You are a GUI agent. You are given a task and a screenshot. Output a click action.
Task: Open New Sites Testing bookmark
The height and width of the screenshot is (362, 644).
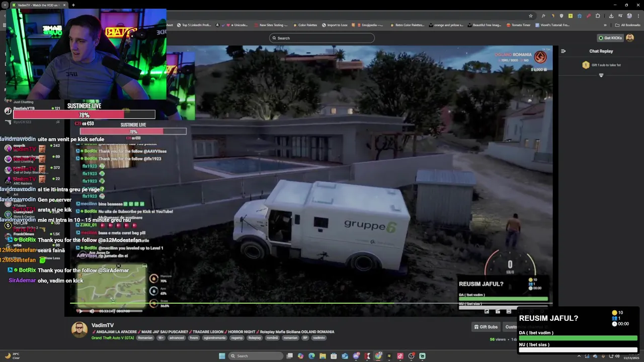click(271, 25)
